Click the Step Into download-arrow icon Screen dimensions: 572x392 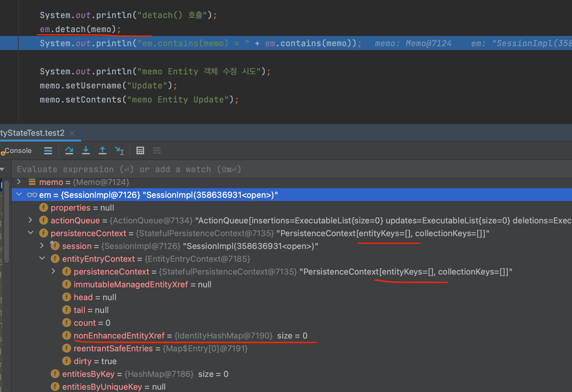pos(86,150)
